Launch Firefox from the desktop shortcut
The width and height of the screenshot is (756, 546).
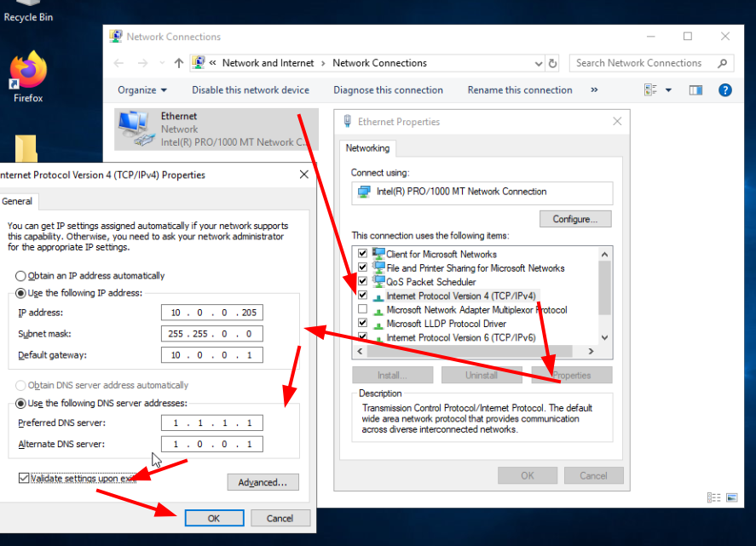tap(28, 78)
